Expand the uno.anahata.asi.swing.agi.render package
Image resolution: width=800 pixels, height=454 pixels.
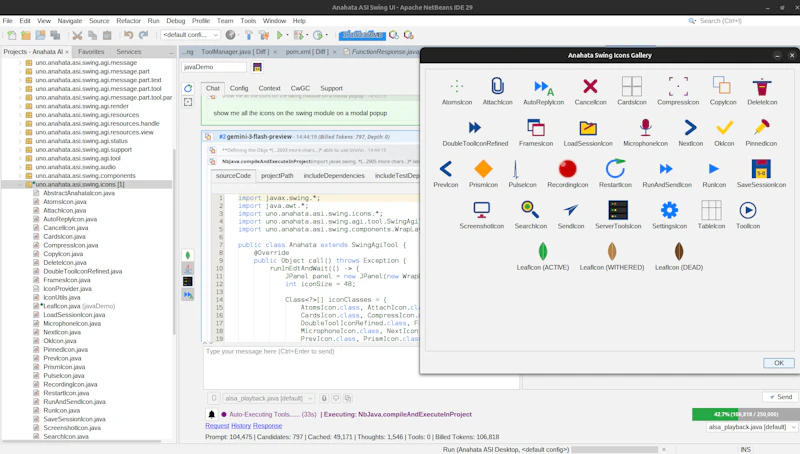pyautogui.click(x=20, y=106)
